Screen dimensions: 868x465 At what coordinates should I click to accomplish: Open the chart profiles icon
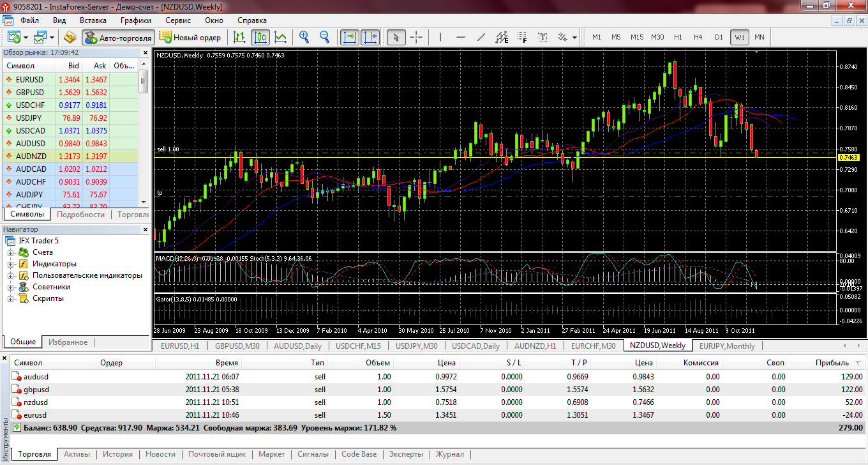point(41,37)
